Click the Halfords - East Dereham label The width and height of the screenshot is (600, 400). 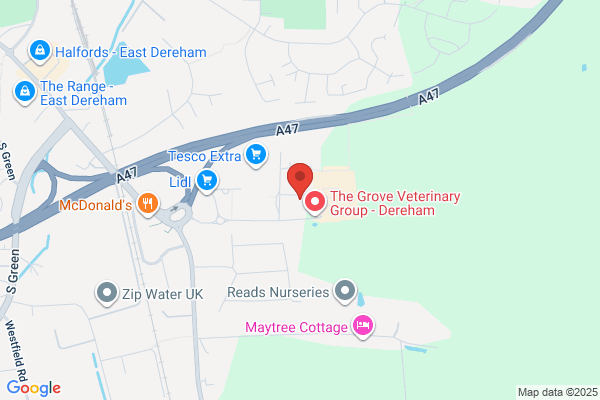[x=131, y=52]
